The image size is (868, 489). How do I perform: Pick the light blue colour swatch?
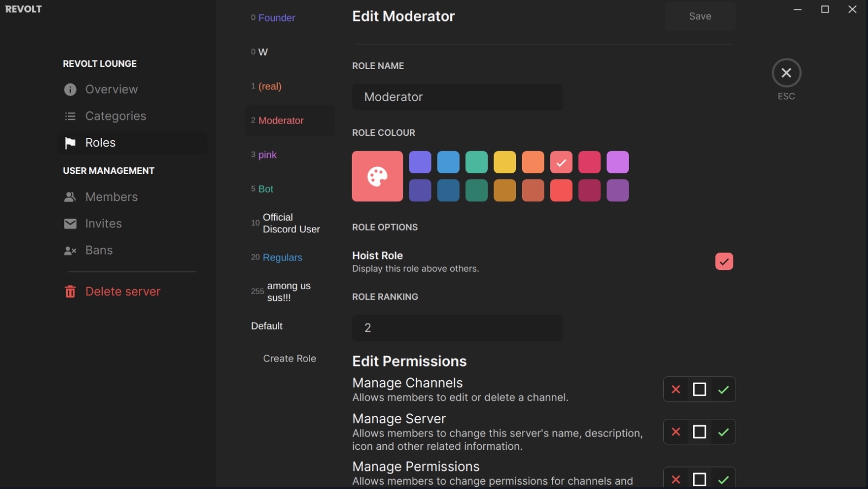tap(448, 162)
